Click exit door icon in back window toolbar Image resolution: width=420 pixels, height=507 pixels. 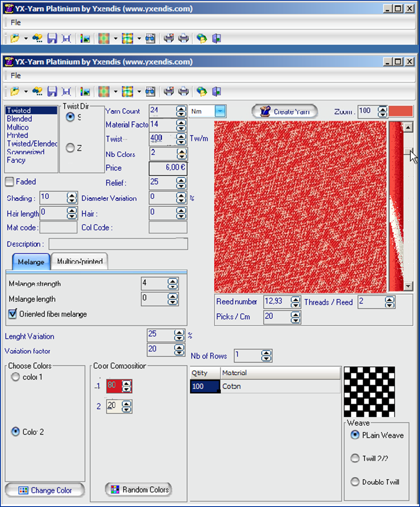pyautogui.click(x=216, y=39)
